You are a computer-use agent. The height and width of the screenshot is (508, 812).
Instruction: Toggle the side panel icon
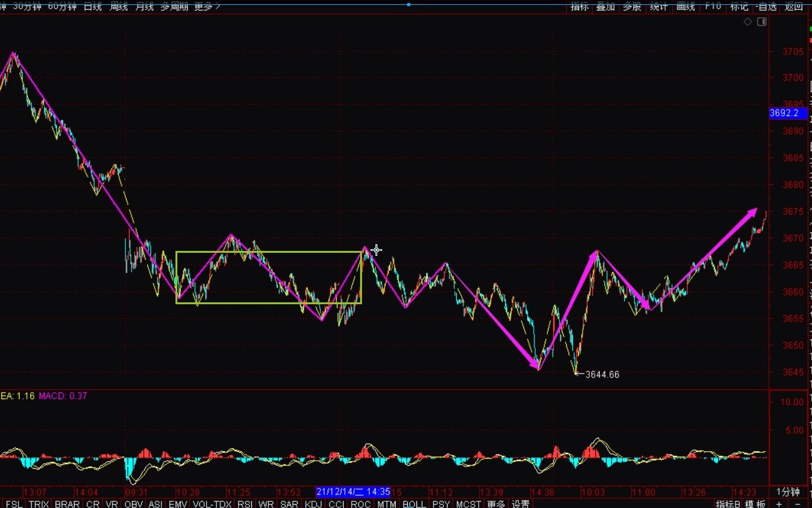pos(762,22)
